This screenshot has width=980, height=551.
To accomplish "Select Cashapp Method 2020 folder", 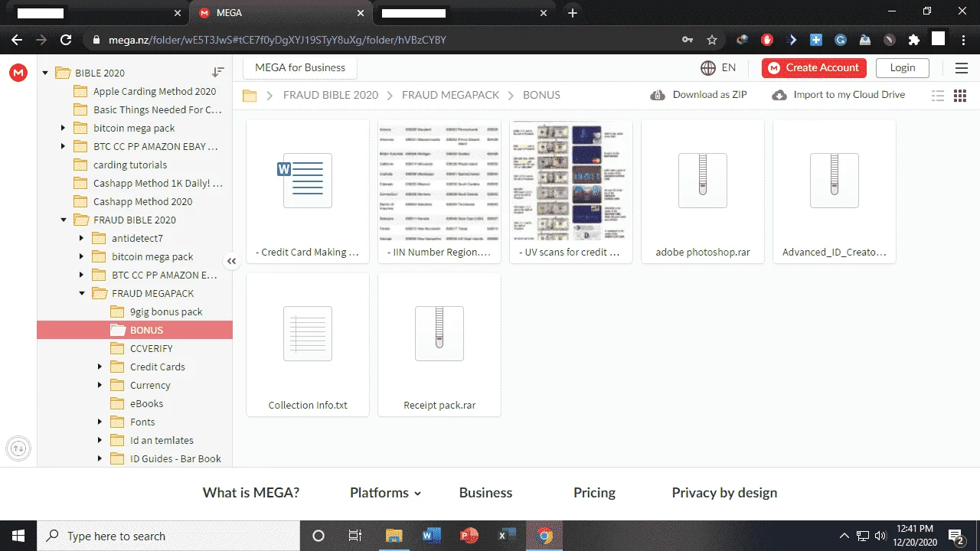I will pyautogui.click(x=135, y=202).
